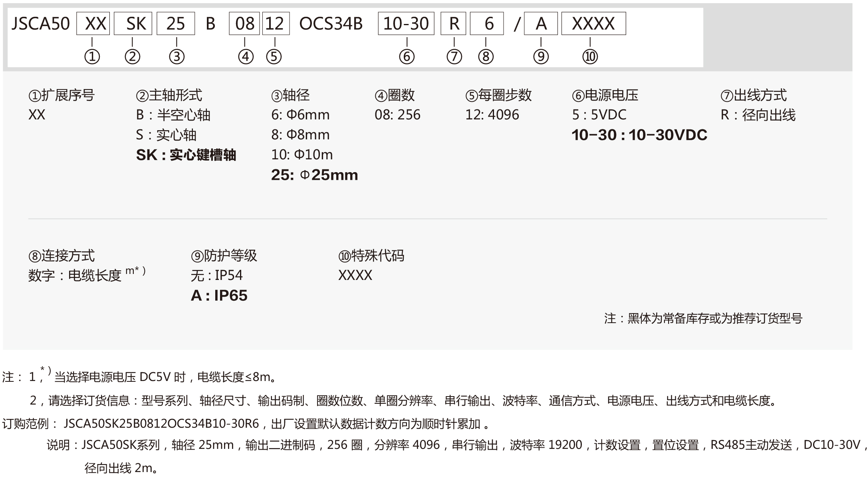Click the A box after the slash
The width and height of the screenshot is (867, 504).
coord(541,24)
